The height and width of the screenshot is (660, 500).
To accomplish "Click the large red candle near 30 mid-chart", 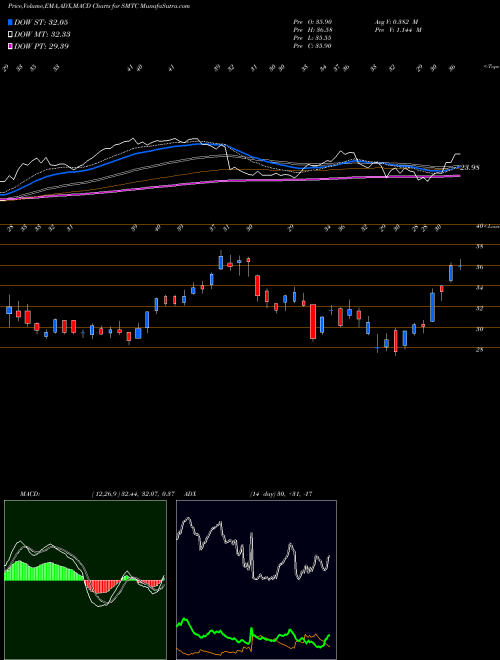I will point(313,322).
